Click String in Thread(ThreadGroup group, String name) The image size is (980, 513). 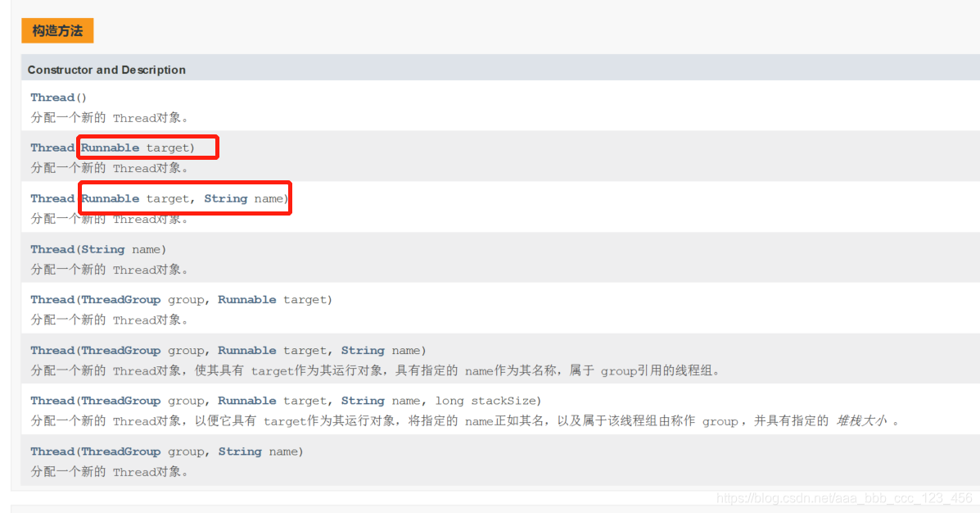pyautogui.click(x=240, y=451)
